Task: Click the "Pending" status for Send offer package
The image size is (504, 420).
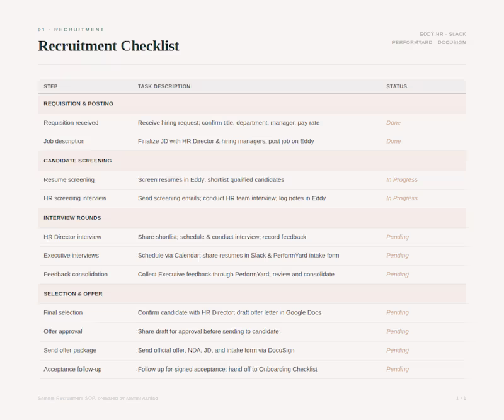Action: pos(398,351)
